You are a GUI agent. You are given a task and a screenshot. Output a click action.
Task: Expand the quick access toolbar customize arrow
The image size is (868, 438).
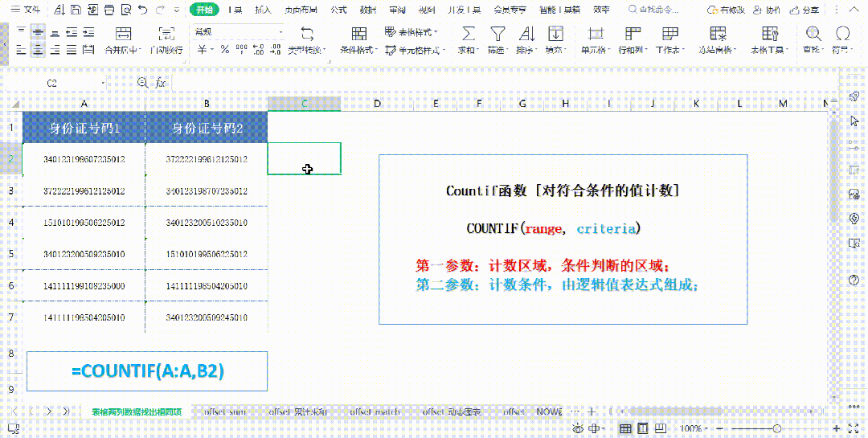(177, 10)
